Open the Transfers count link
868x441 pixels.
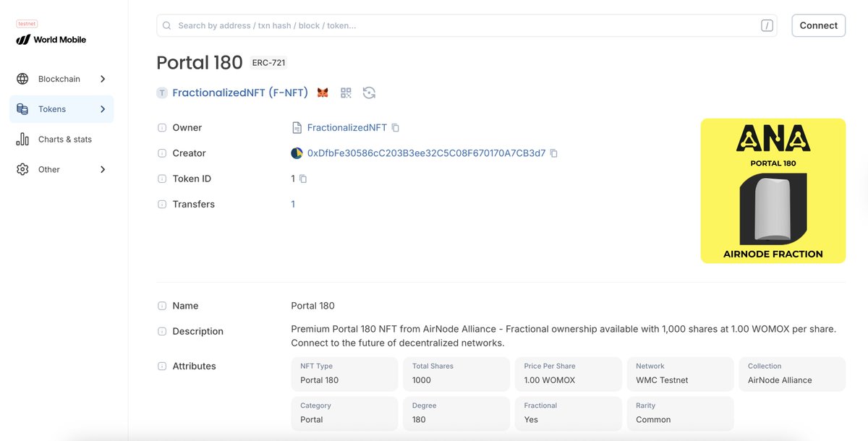[x=293, y=205]
